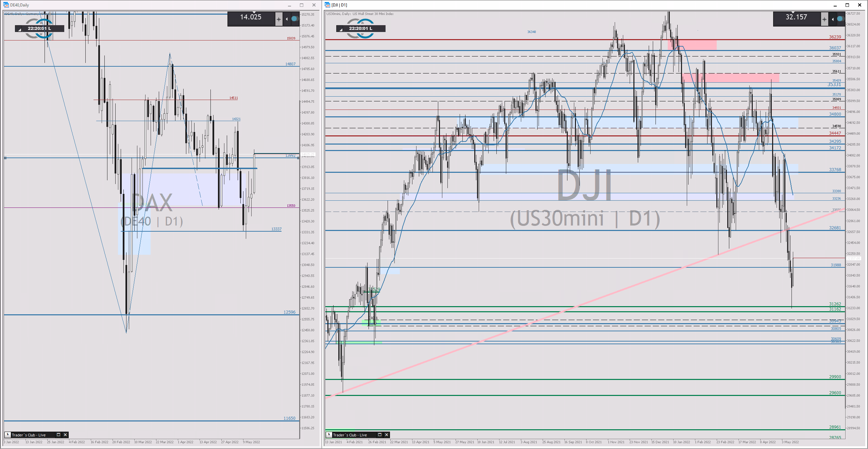Click Trader's Club - Live icon in DJI chart
The image size is (868, 449).
329,435
